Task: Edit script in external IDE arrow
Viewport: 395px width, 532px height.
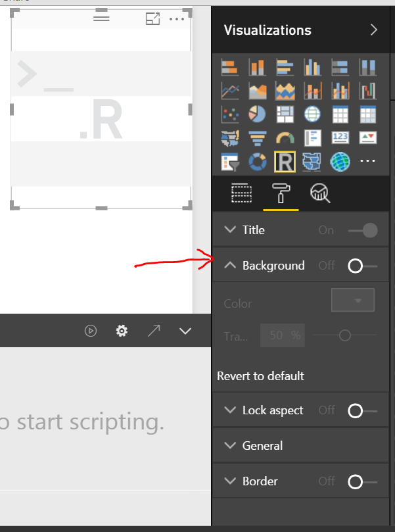Action: pos(154,331)
